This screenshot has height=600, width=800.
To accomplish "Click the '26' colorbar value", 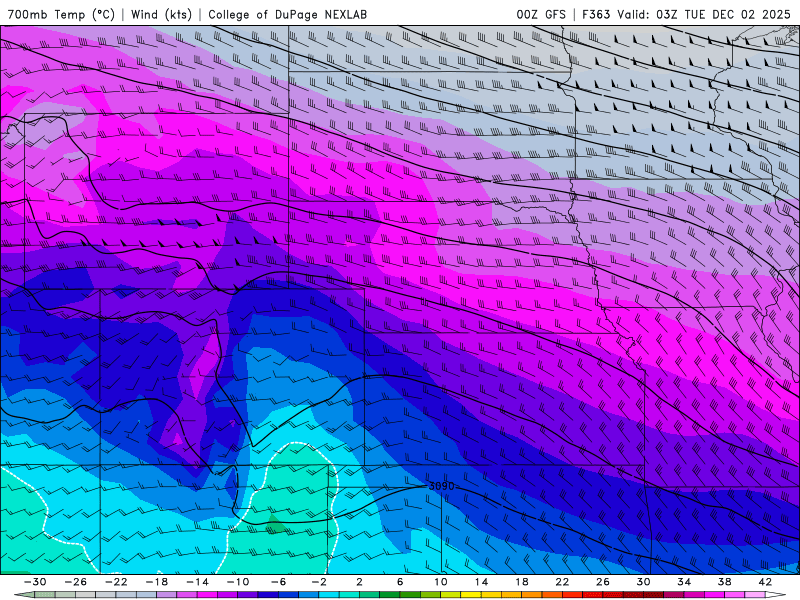I will [x=603, y=582].
